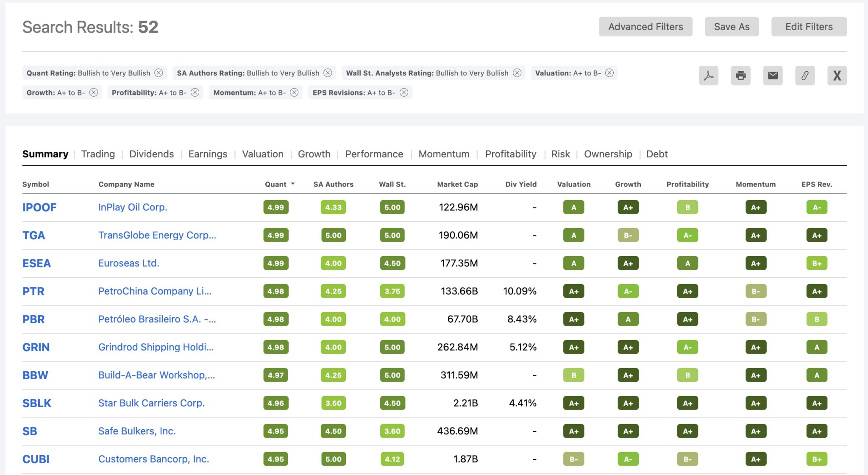The image size is (868, 475).
Task: Export to Excel X icon
Action: click(837, 75)
